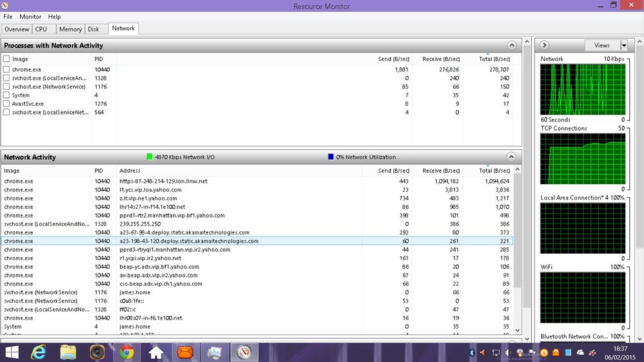Open the monitor-shaped taskbar icon

pyautogui.click(x=215, y=352)
